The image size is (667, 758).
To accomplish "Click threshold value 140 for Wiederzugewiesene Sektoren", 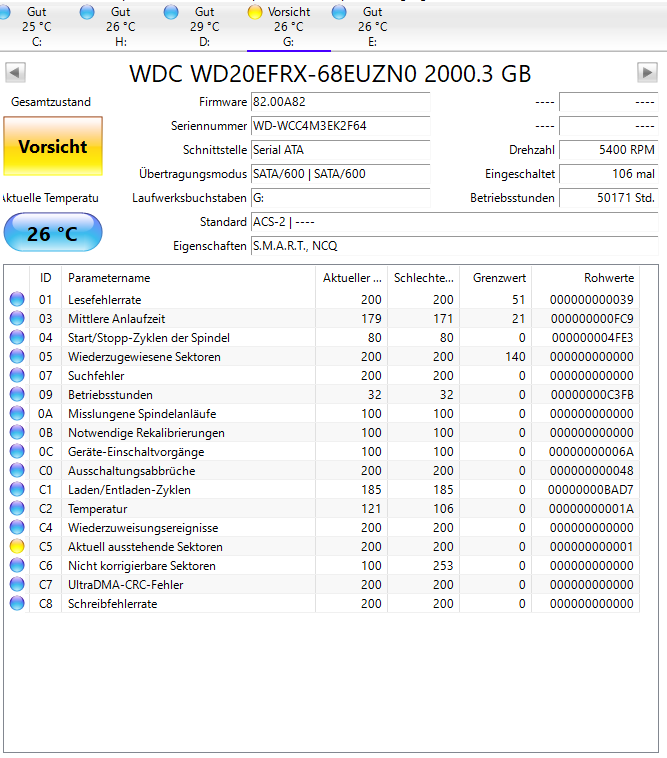I will pos(515,357).
